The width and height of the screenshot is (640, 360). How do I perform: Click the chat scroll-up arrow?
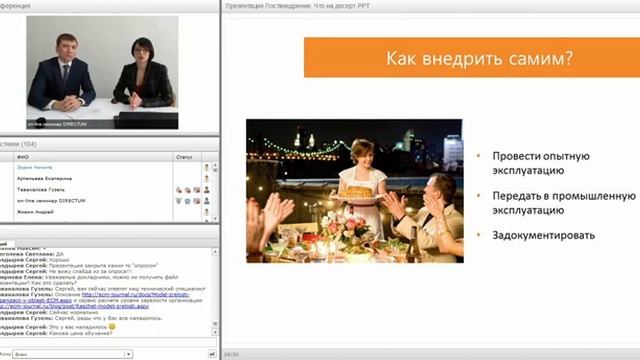coord(215,252)
